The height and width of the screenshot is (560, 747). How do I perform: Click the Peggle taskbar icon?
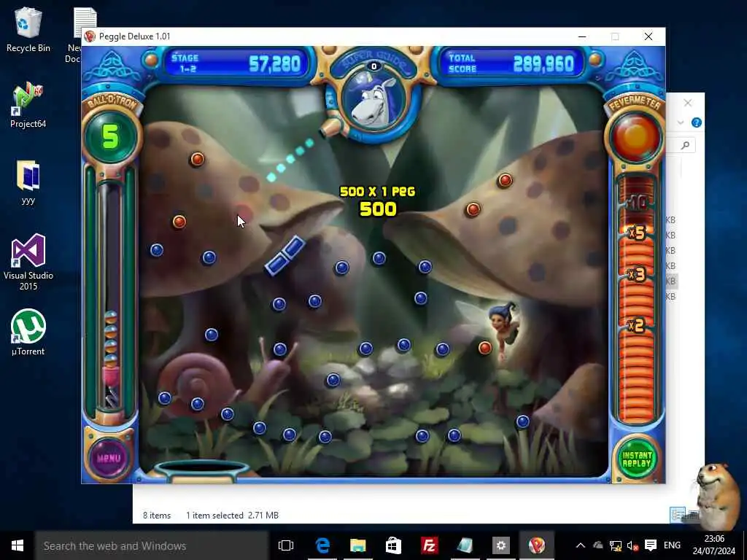coord(536,545)
